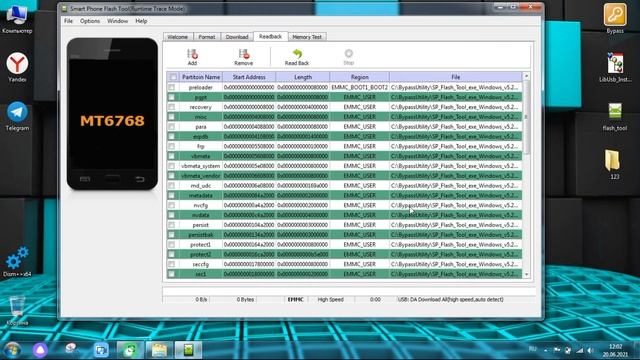Click the Start Address column header
This screenshot has height=360, width=640.
coord(249,77)
